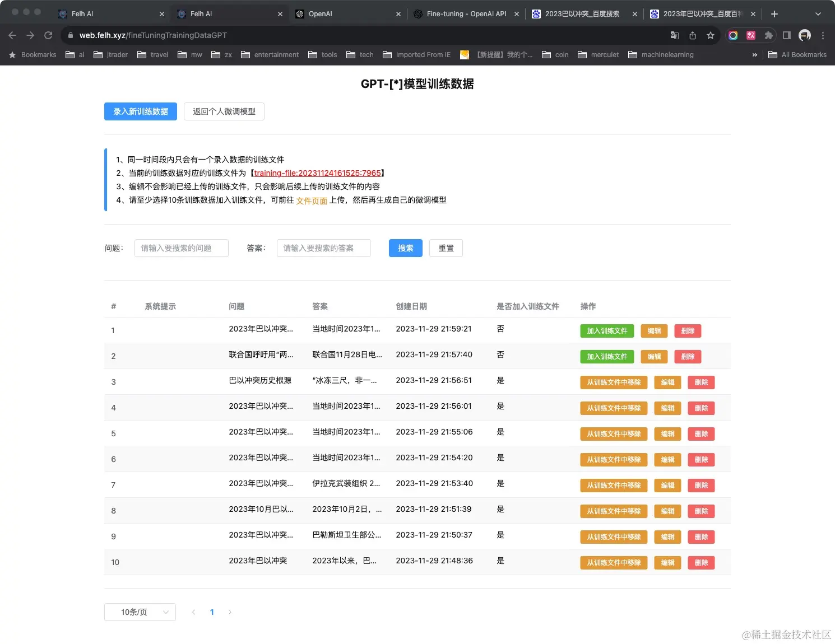Open the 10条/页 page size dropdown

pos(140,612)
